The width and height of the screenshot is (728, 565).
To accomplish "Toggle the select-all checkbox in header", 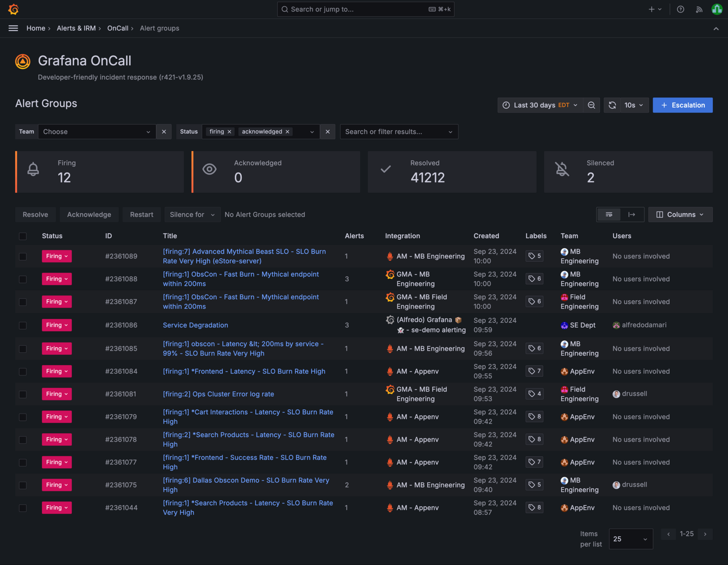I will pos(23,236).
